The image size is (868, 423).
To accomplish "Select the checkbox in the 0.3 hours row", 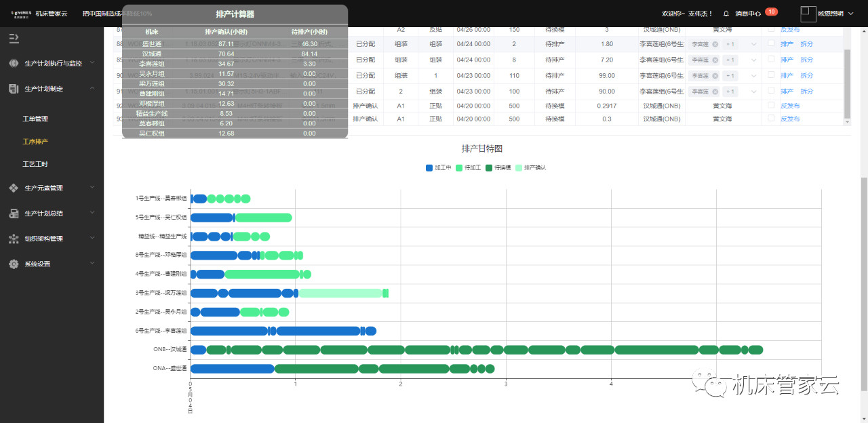I will [771, 119].
